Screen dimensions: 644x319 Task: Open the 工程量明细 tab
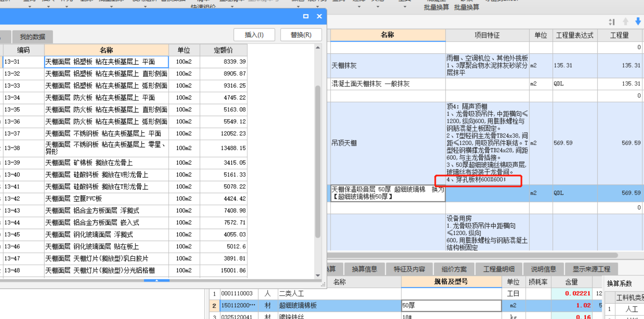click(x=499, y=269)
